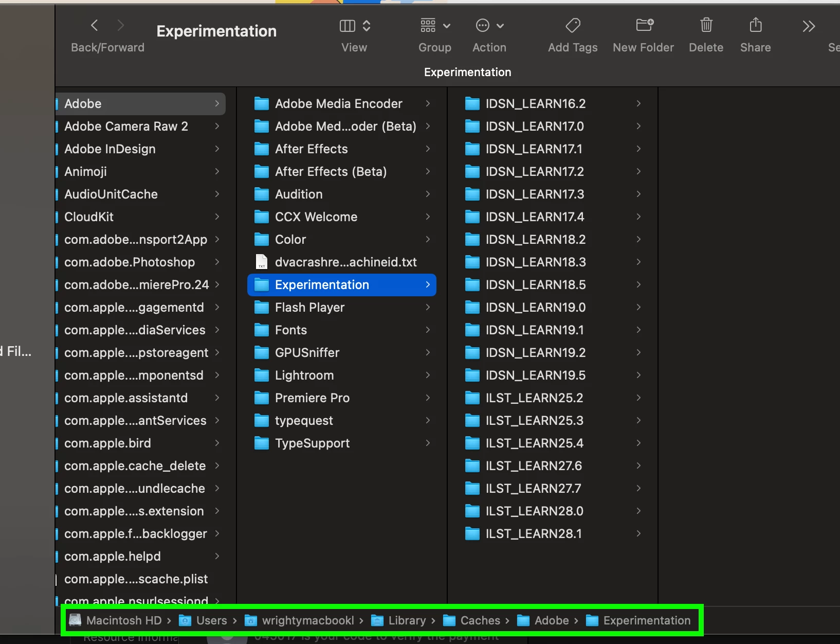Select AudioUnitCache in first column
Image resolution: width=840 pixels, height=644 pixels.
[140, 194]
